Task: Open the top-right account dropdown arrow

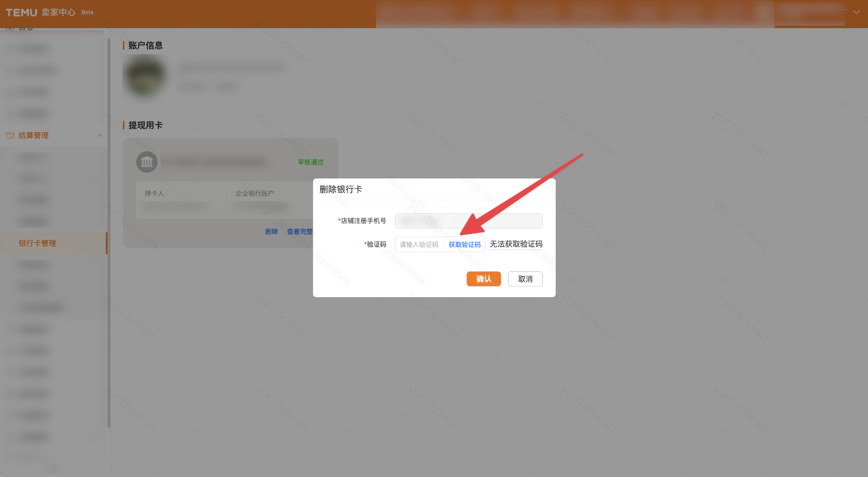Action: point(857,12)
